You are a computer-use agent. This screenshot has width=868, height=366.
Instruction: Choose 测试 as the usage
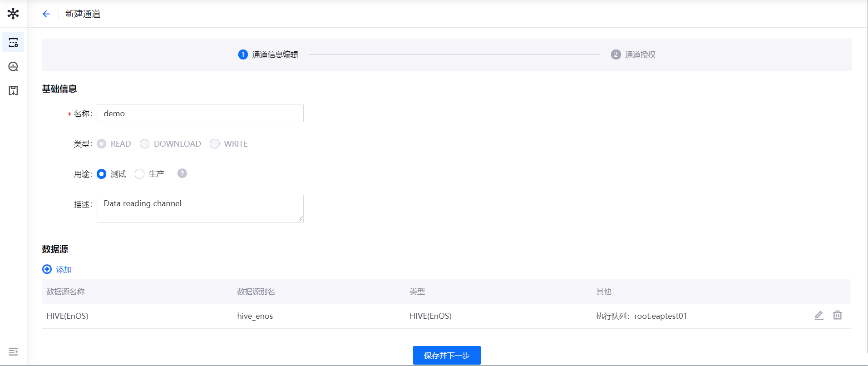(x=102, y=174)
